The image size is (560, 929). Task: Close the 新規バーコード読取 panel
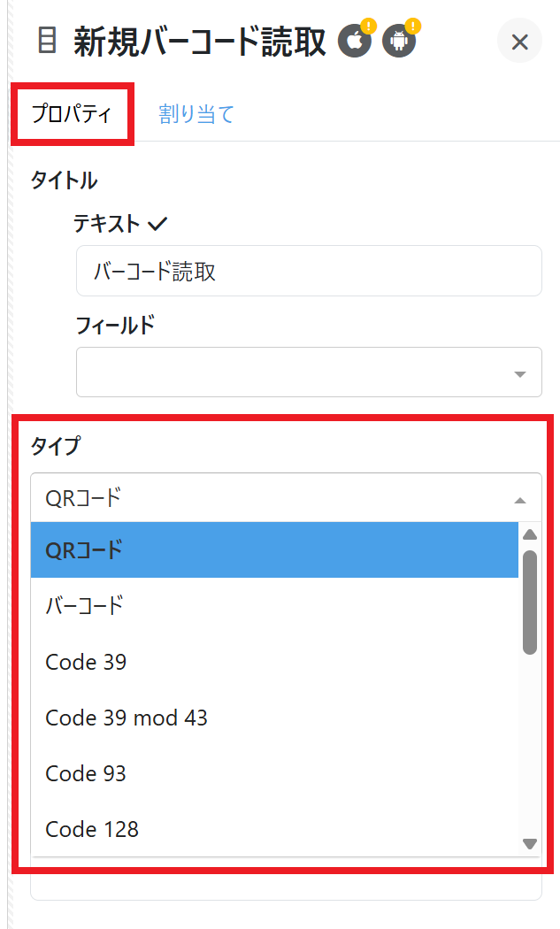point(519,42)
